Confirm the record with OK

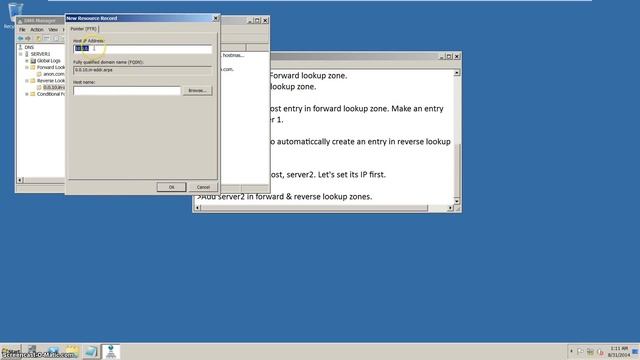(171, 187)
